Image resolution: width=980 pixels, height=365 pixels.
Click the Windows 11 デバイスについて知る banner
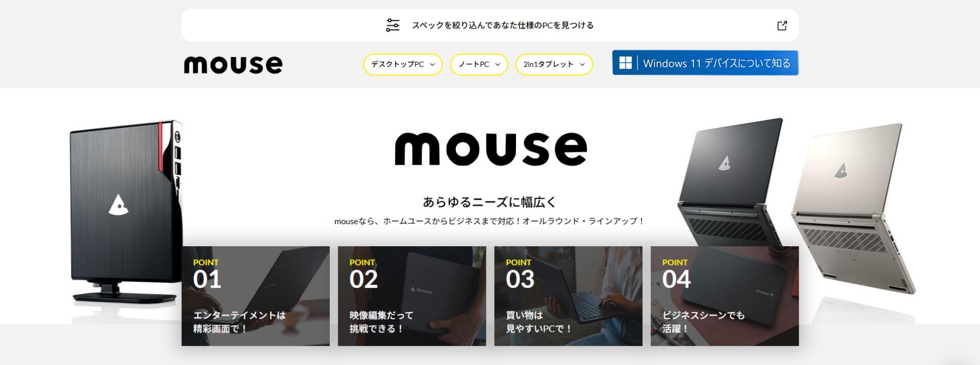tap(705, 63)
